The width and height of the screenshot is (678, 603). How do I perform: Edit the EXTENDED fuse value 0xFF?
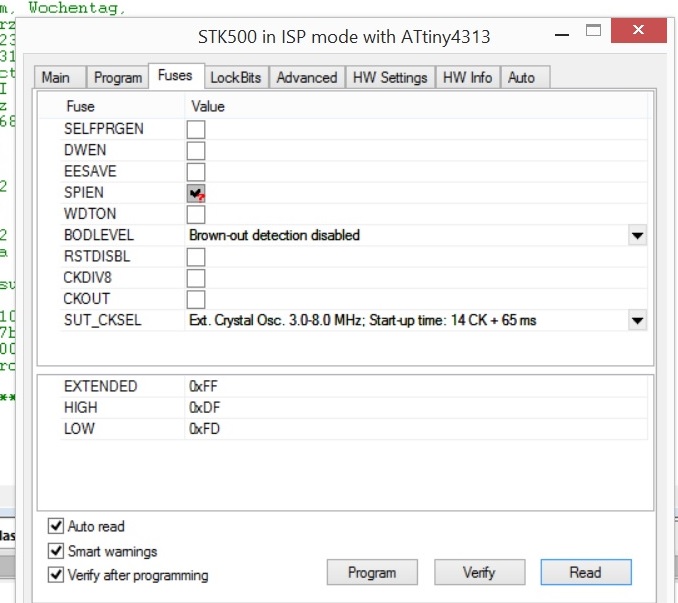point(203,386)
